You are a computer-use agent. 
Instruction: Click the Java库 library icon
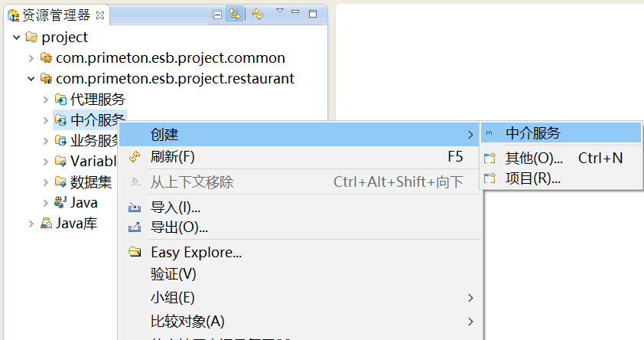46,224
